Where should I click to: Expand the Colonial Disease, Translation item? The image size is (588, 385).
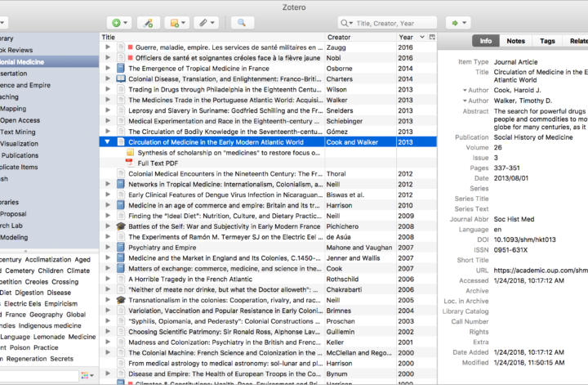coord(108,78)
